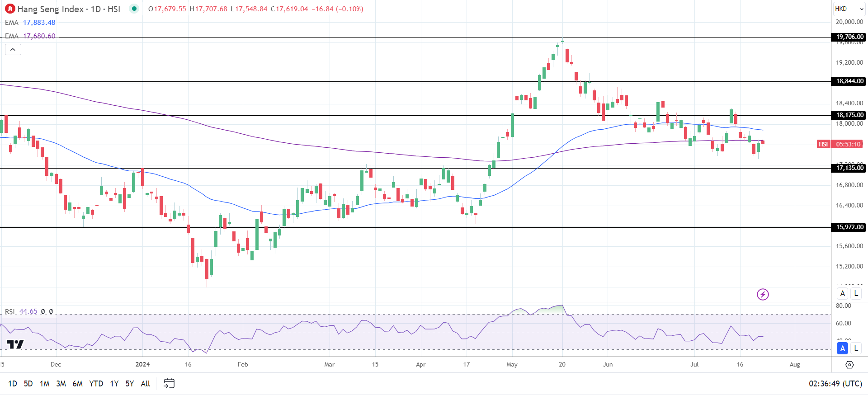Click the open value O17,679.55

[x=167, y=9]
